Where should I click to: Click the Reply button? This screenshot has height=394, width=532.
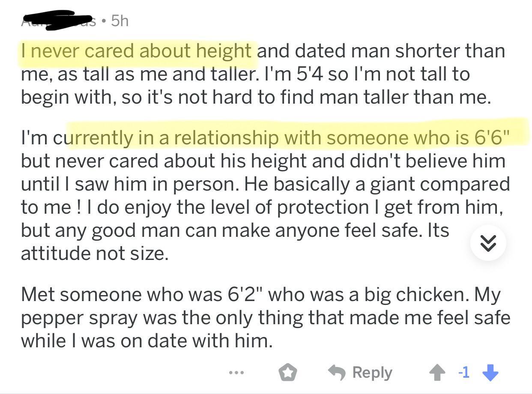[x=360, y=373]
